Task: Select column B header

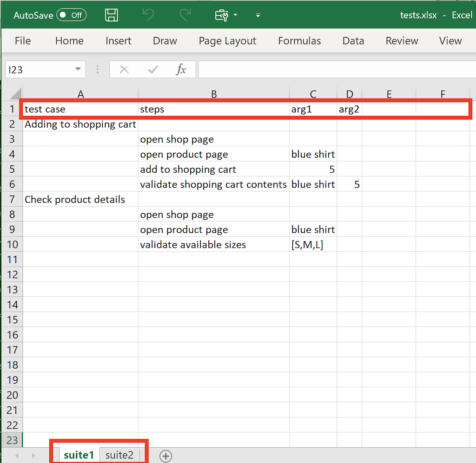Action: (214, 94)
